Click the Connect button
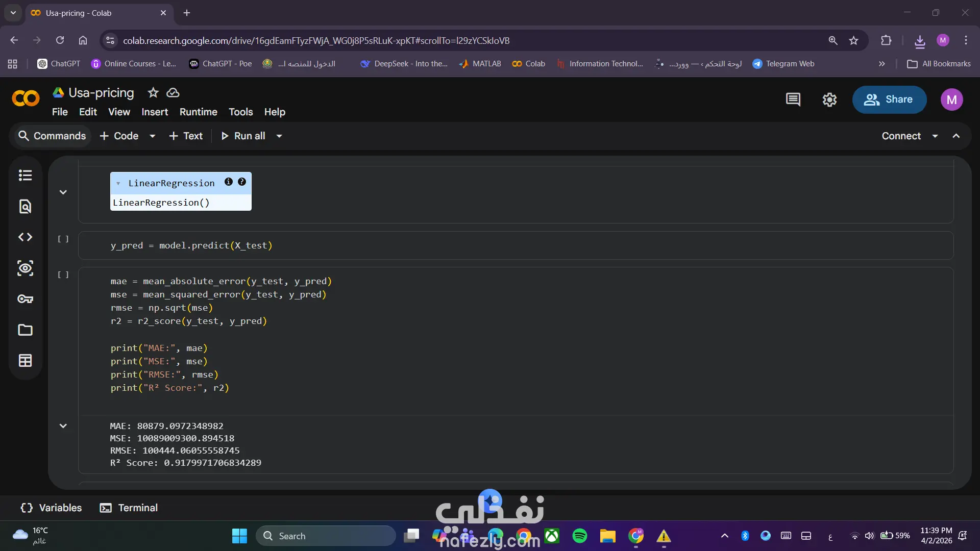 pyautogui.click(x=901, y=136)
